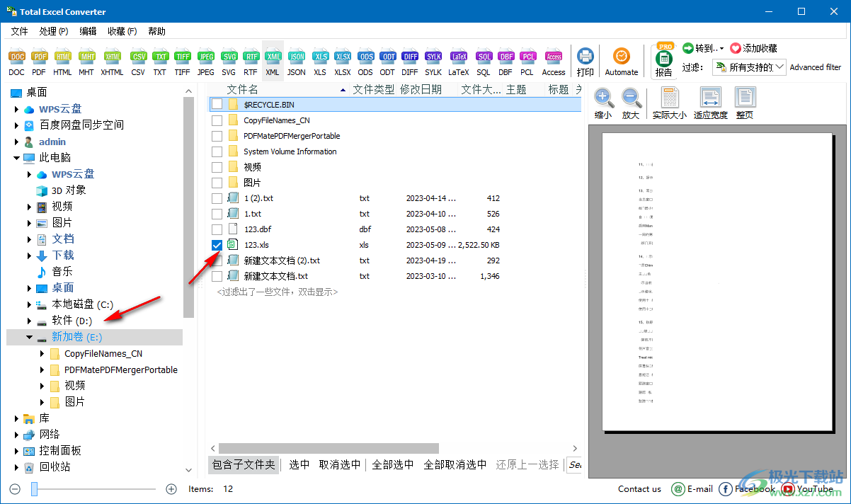
Task: Select the XLS format icon
Action: (321, 63)
